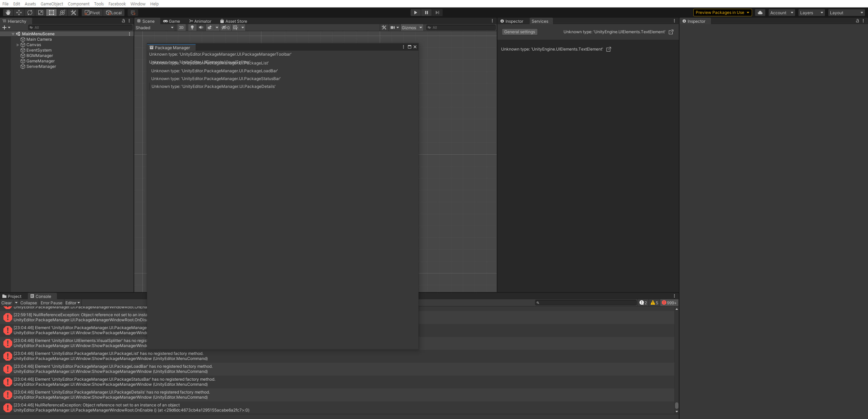Select the Move tool

tap(19, 12)
